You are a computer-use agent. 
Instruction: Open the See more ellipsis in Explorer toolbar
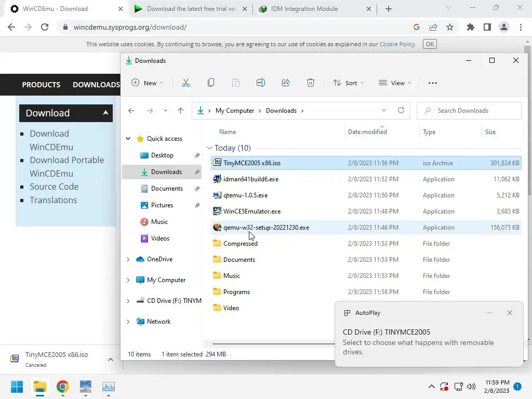[x=433, y=83]
